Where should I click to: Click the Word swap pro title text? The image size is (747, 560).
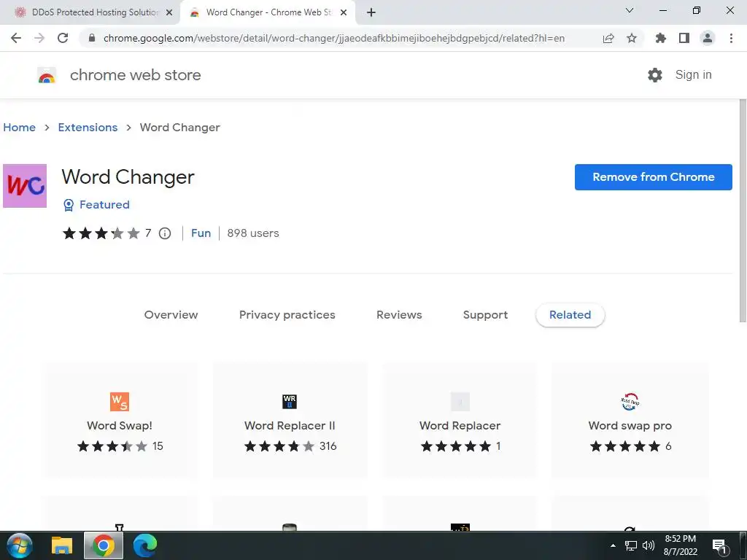click(630, 426)
